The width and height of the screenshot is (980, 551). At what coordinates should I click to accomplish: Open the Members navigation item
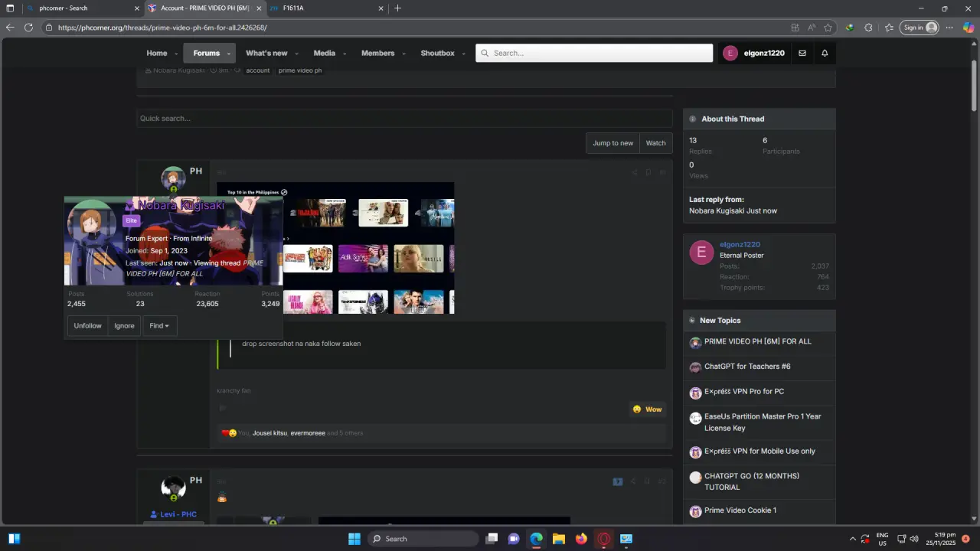tap(378, 54)
